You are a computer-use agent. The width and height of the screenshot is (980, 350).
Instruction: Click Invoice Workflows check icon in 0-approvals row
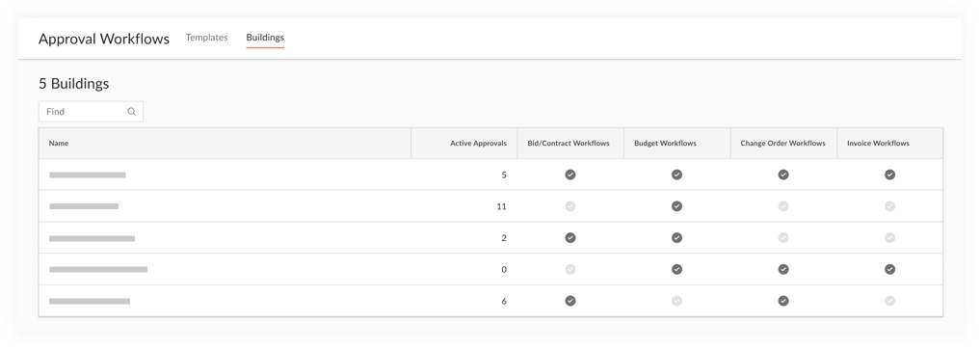[890, 269]
